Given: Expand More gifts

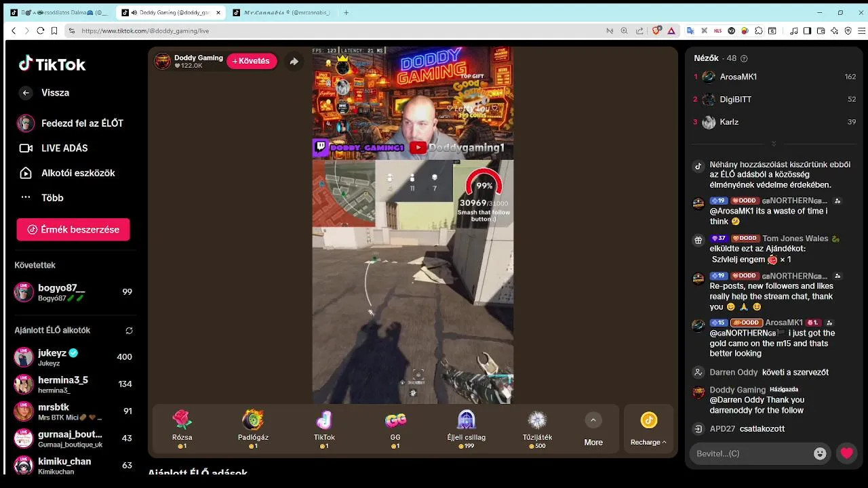Looking at the screenshot, I should pos(593,430).
